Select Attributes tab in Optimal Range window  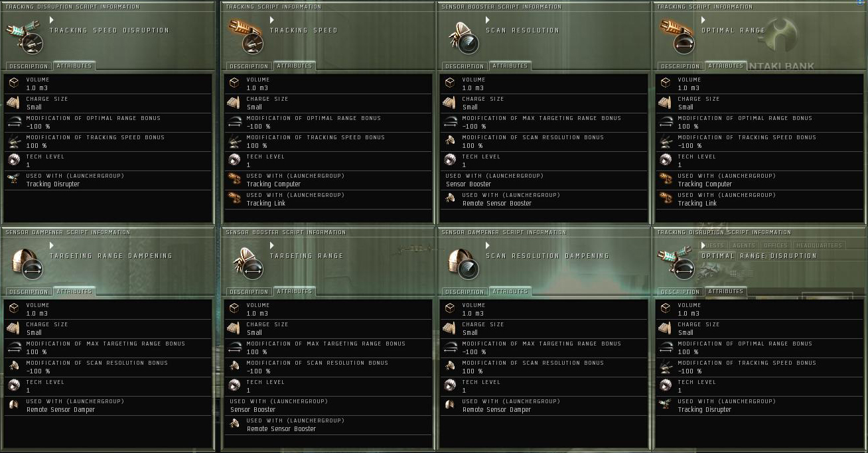725,66
